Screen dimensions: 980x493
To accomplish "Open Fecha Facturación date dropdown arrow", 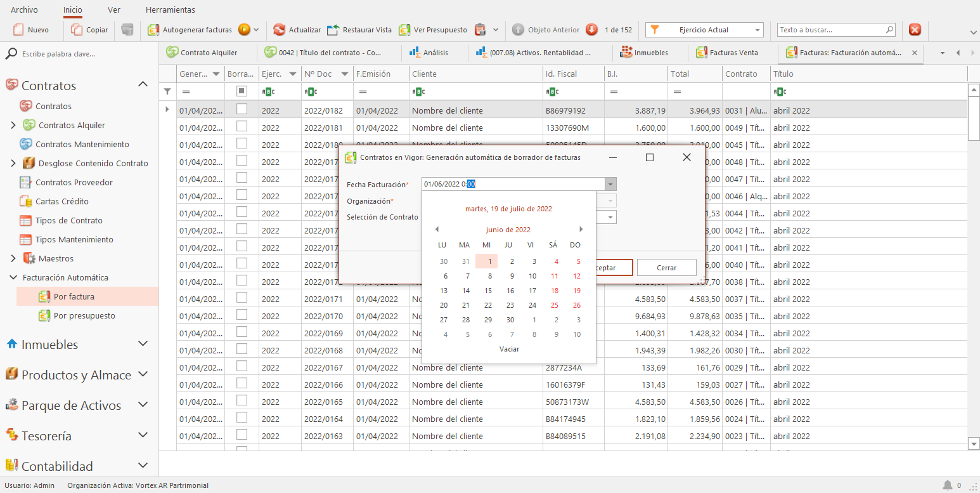I will (610, 185).
